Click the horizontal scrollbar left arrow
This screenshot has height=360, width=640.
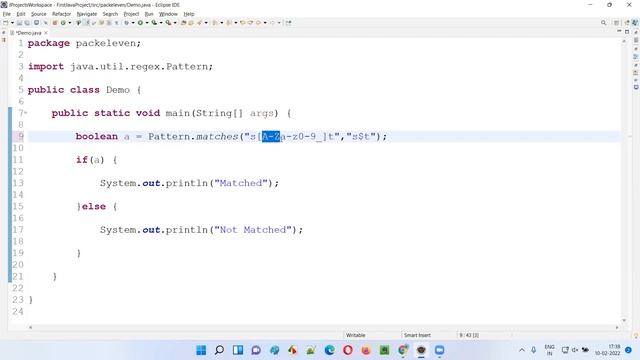[x=30, y=327]
